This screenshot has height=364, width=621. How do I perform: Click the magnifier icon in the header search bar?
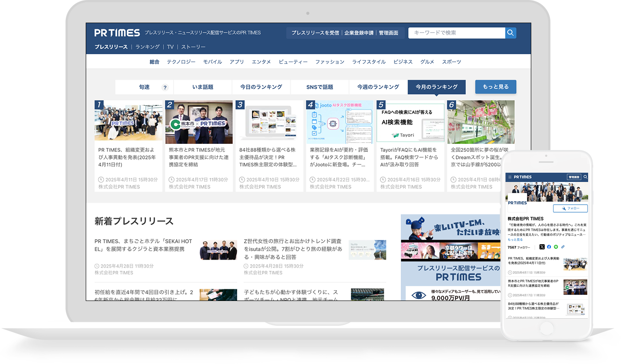coord(510,32)
